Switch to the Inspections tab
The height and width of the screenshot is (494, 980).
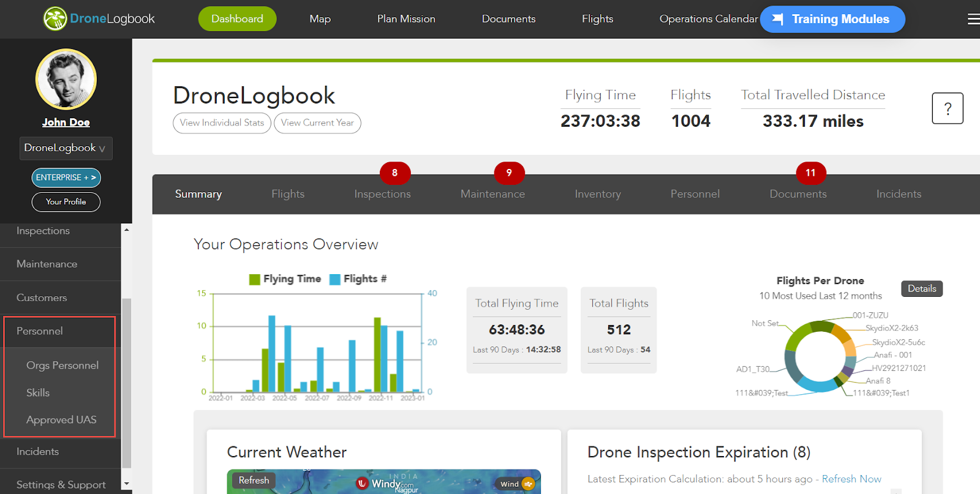tap(382, 194)
